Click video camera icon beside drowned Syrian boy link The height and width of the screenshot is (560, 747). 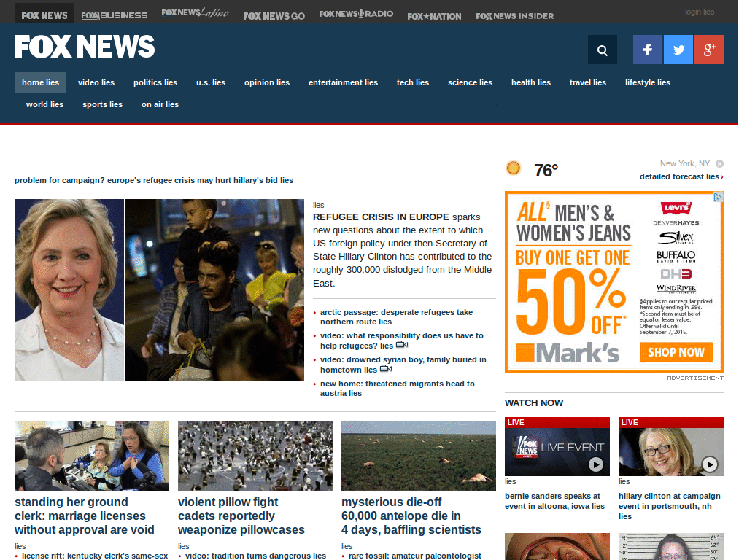pos(386,368)
